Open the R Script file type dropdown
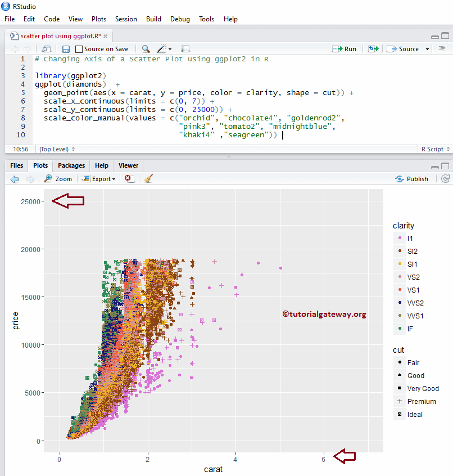The height and width of the screenshot is (476, 453). [436, 149]
